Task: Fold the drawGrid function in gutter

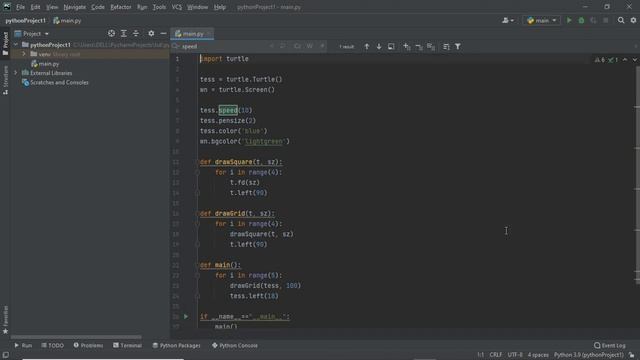Action: 197,213
